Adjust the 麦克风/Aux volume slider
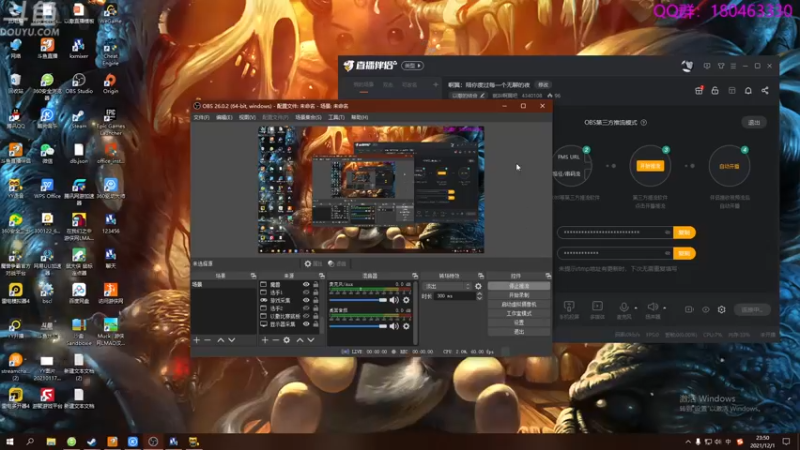The width and height of the screenshot is (800, 450). [358, 300]
